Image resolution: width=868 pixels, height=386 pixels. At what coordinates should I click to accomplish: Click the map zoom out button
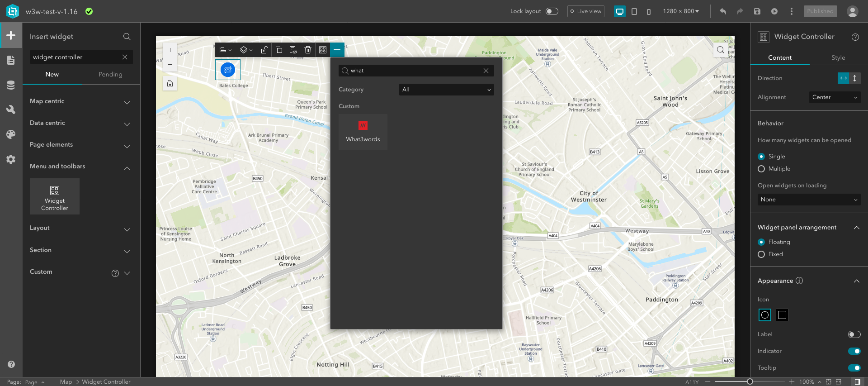(170, 64)
